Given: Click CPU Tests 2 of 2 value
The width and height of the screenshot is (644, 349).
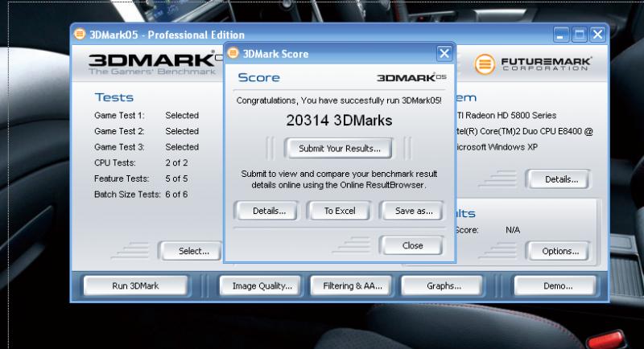Looking at the screenshot, I should 176,162.
